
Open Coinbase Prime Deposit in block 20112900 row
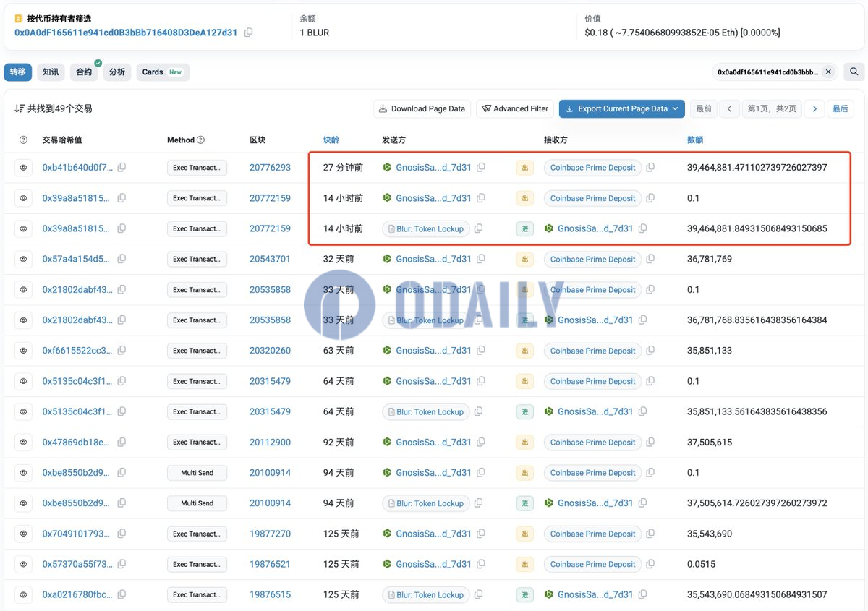pyautogui.click(x=593, y=442)
